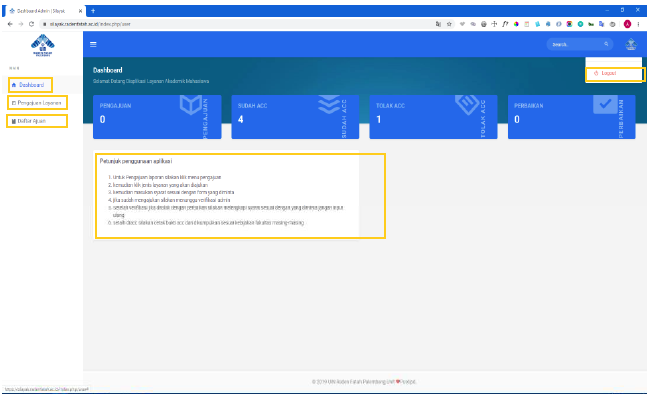This screenshot has width=648, height=394.
Task: Click the translate page icon
Action: click(438, 24)
